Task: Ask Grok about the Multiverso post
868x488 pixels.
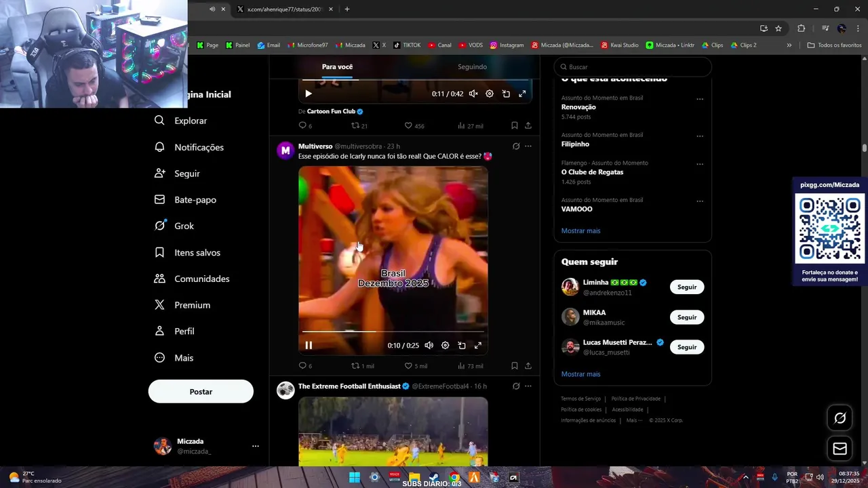Action: tap(516, 146)
